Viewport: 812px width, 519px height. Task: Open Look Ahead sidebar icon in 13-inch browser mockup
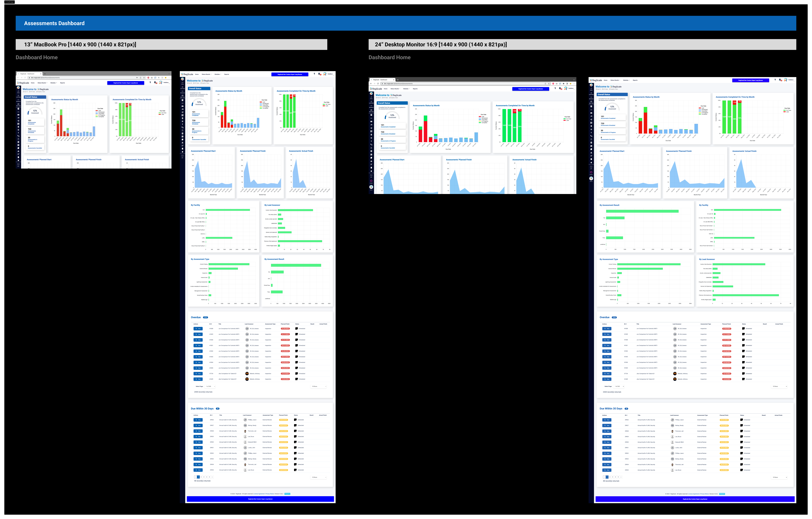click(x=19, y=96)
